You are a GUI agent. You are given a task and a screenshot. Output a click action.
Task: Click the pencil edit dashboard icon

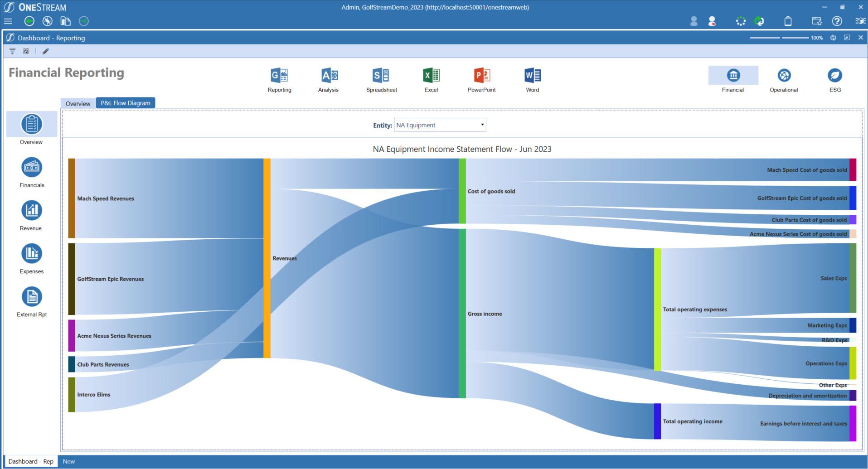point(45,51)
